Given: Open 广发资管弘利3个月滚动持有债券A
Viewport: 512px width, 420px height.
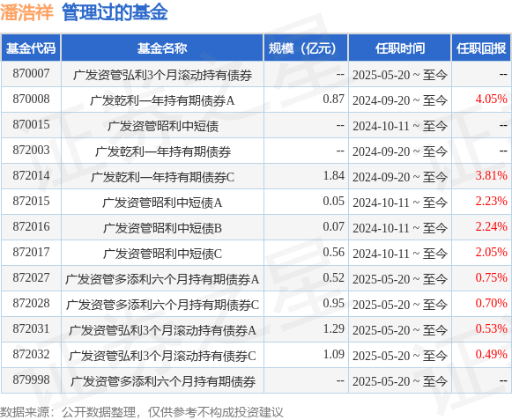Looking at the screenshot, I should pos(162,330).
